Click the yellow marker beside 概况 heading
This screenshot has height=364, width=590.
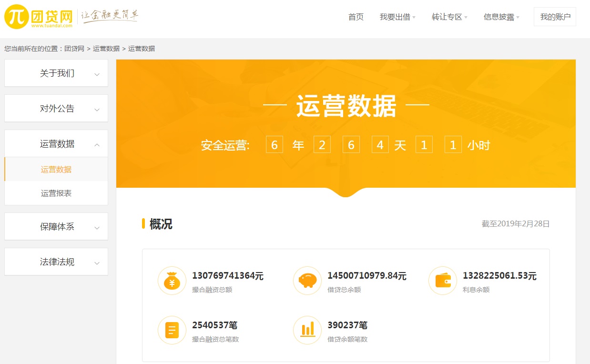[x=144, y=224]
